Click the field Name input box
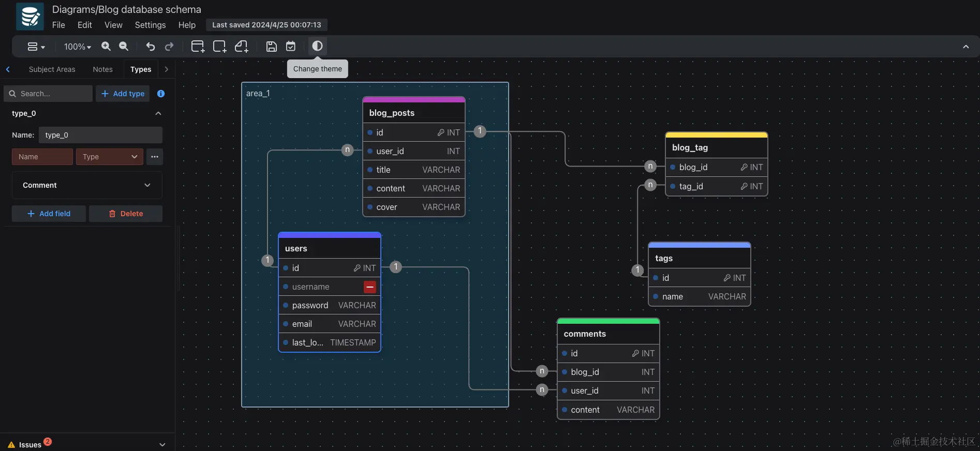The height and width of the screenshot is (451, 980). point(42,157)
